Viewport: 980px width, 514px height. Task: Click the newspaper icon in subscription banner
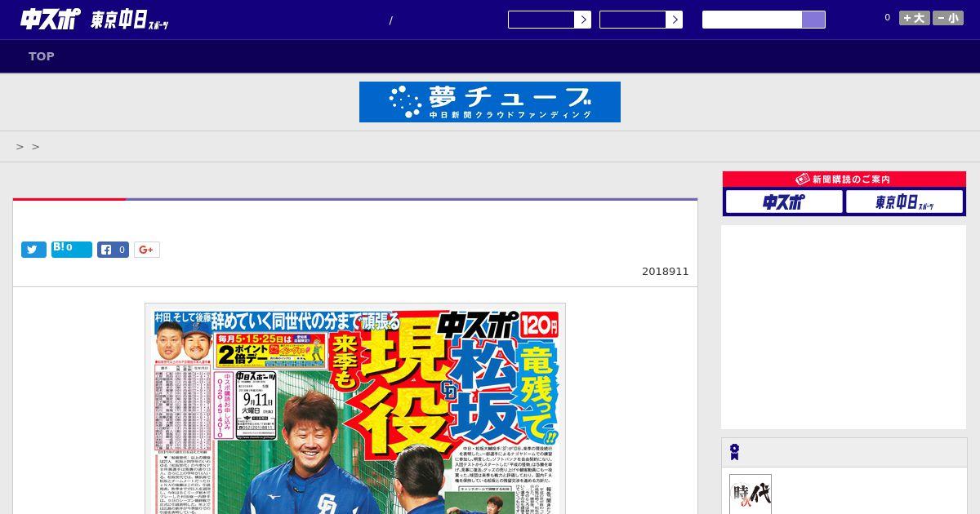coord(802,179)
